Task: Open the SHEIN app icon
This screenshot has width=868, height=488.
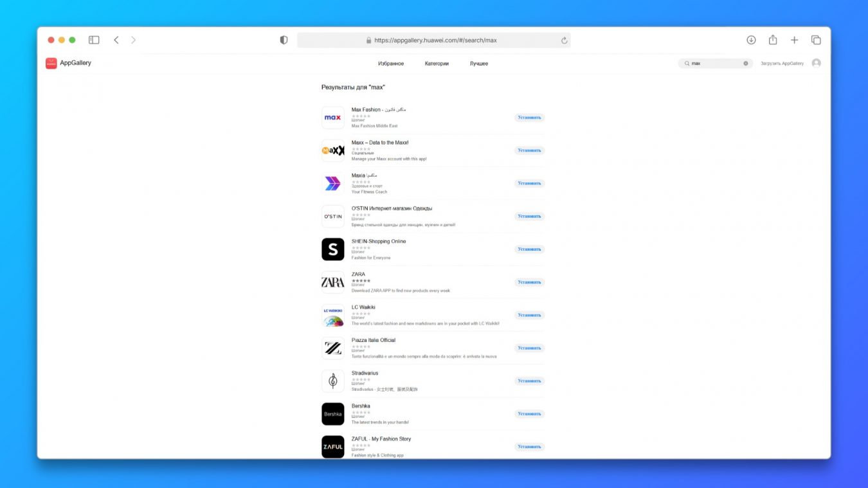Action: point(333,249)
